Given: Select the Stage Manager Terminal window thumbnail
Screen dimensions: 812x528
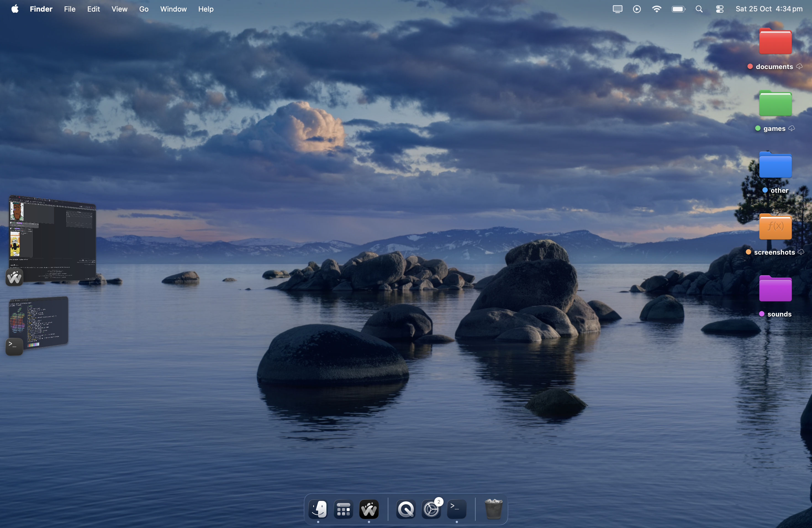Looking at the screenshot, I should click(x=39, y=322).
